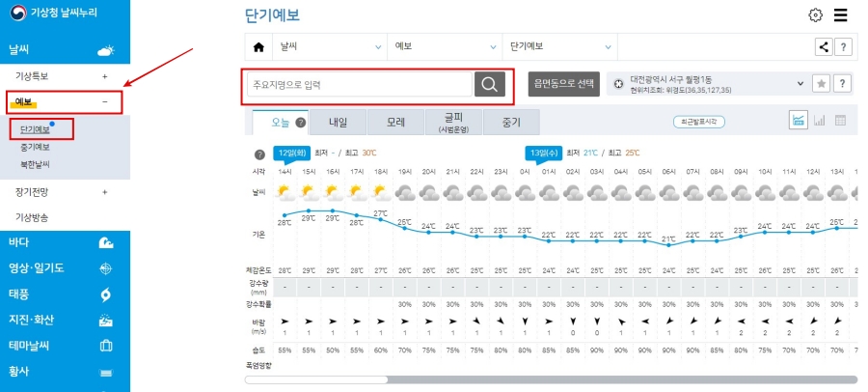
Task: Click the horizontal forecast scrollbar thumb
Action: click(316, 379)
